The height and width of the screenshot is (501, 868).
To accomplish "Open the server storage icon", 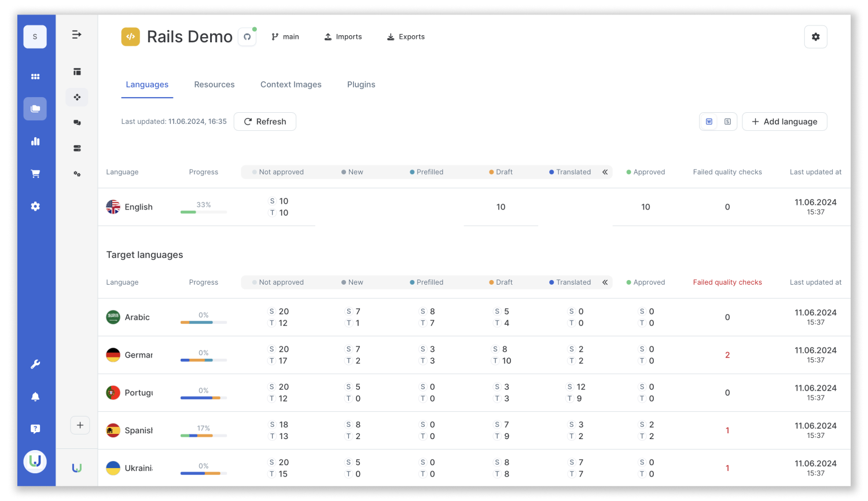I will click(x=77, y=148).
